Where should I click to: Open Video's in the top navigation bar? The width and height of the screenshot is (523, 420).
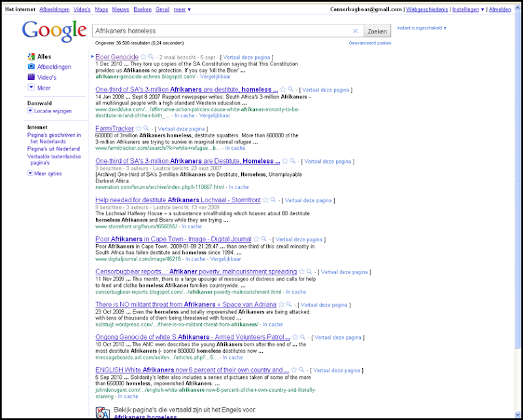click(x=82, y=9)
